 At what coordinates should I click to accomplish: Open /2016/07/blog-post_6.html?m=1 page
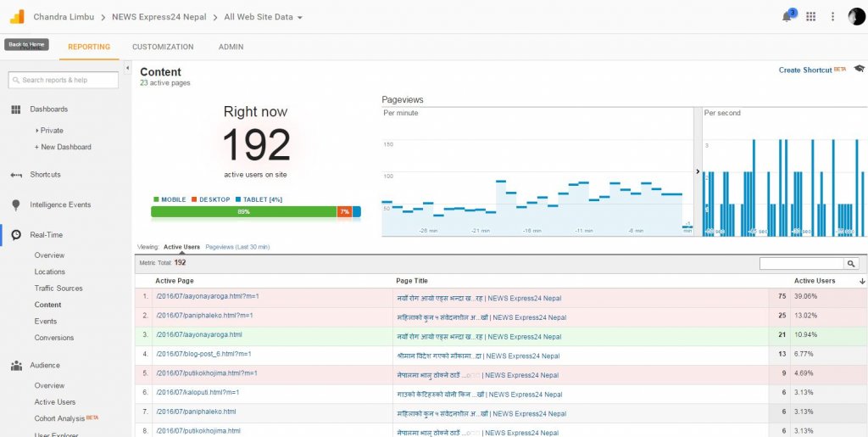click(x=203, y=354)
